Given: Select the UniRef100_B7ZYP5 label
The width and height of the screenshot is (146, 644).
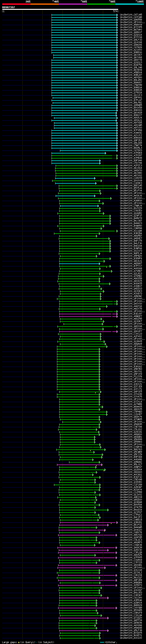Looking at the screenshot, I should [x=131, y=27].
